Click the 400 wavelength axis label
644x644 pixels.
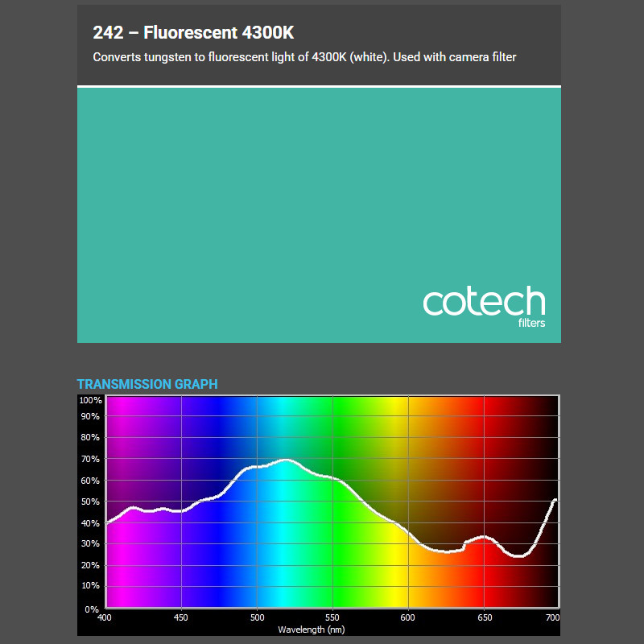click(x=105, y=618)
